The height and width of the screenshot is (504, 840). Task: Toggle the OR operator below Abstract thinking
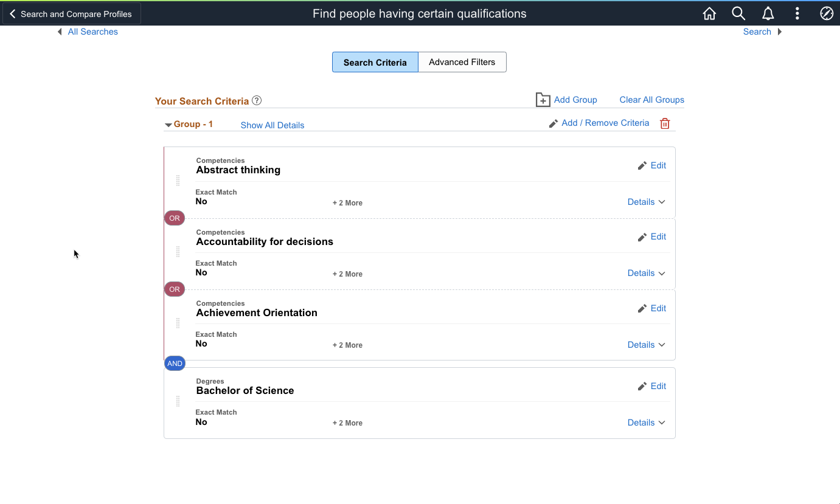click(175, 218)
